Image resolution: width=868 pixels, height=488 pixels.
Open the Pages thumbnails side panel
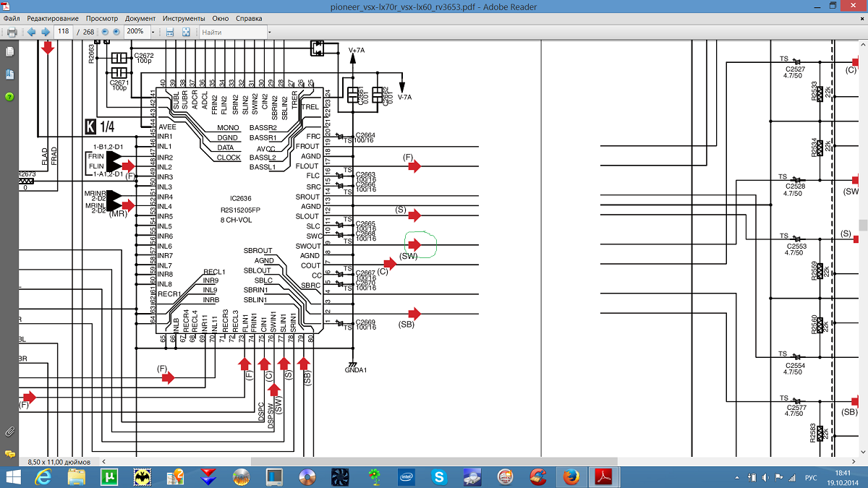click(10, 52)
